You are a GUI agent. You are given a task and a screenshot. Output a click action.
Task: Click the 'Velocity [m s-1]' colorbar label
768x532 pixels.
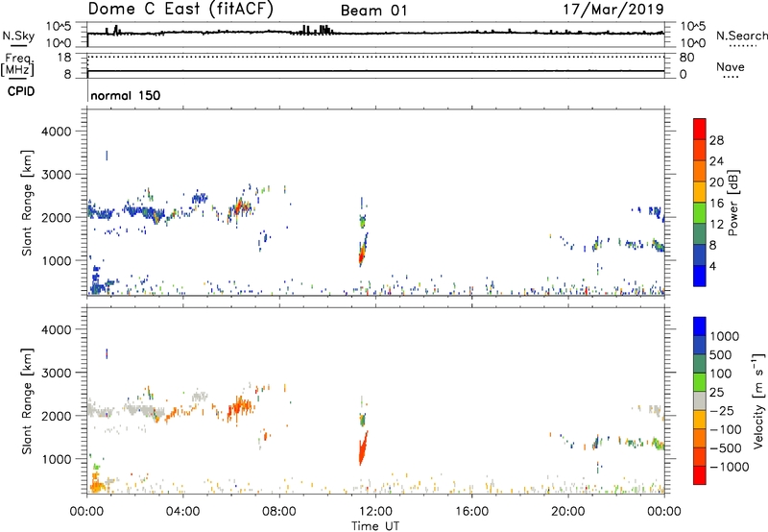click(758, 400)
